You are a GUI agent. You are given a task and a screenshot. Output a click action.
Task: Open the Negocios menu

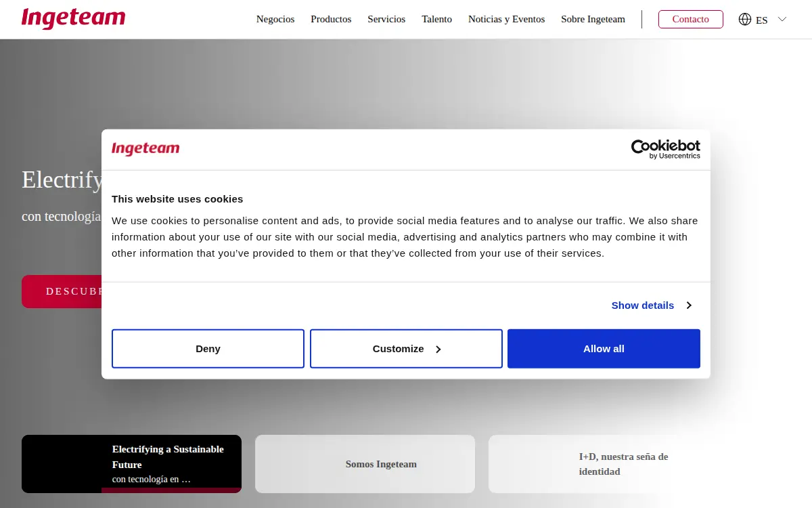[x=275, y=19]
